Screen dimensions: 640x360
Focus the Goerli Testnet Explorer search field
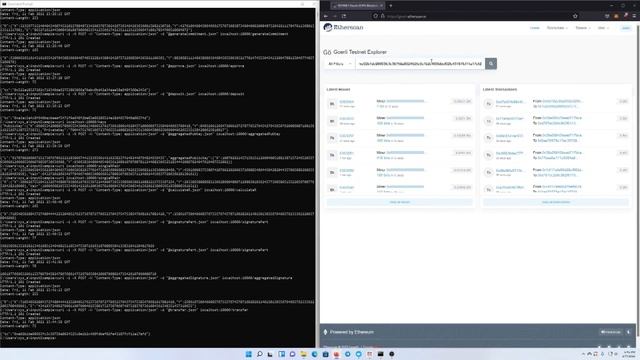420,64
